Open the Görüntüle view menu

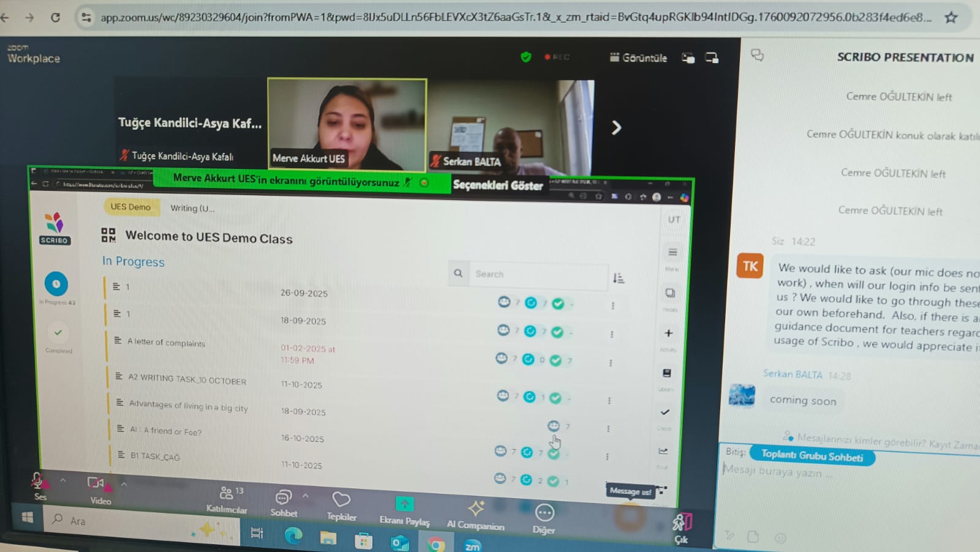(638, 58)
